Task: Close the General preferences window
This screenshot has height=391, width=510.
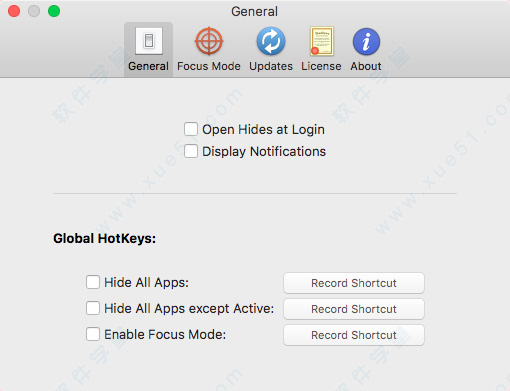Action: [14, 11]
